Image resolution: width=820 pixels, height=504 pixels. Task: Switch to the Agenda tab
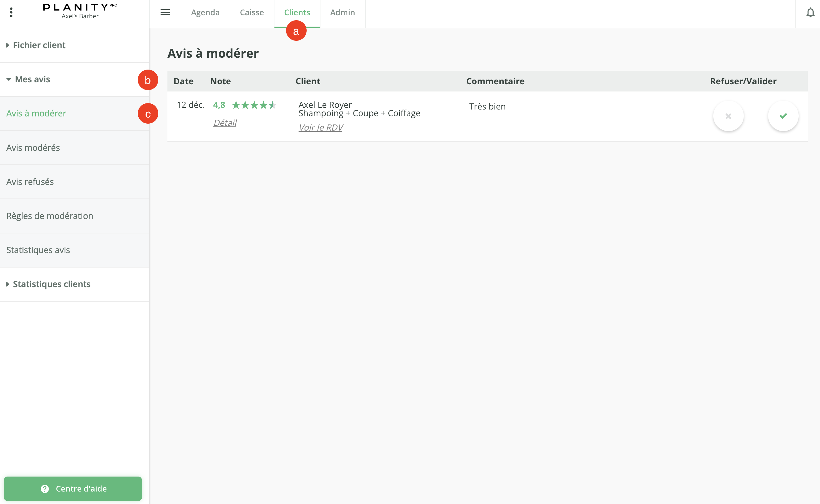[205, 13]
